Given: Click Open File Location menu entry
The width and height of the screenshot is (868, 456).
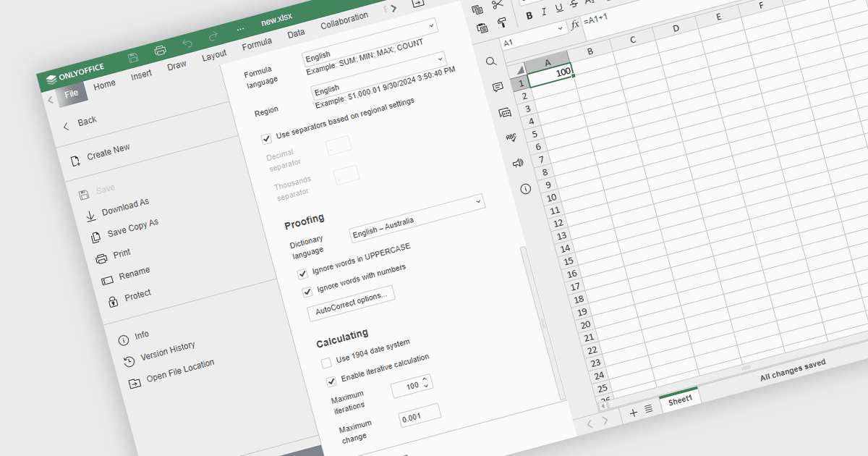Looking at the screenshot, I should (180, 371).
